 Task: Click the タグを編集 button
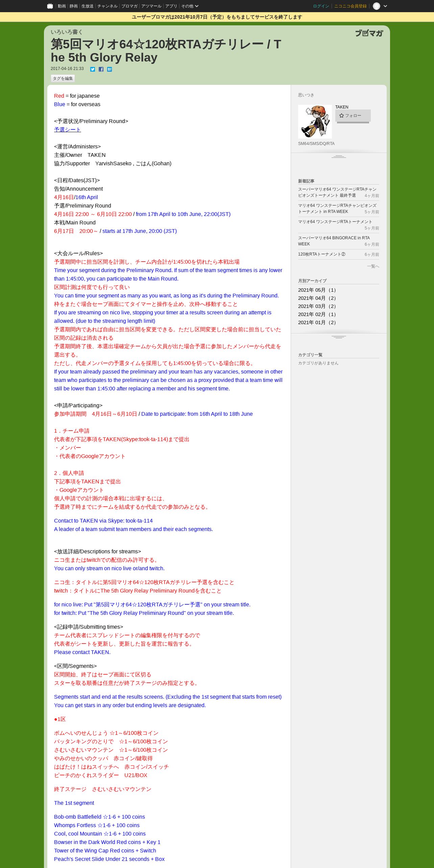coord(63,78)
